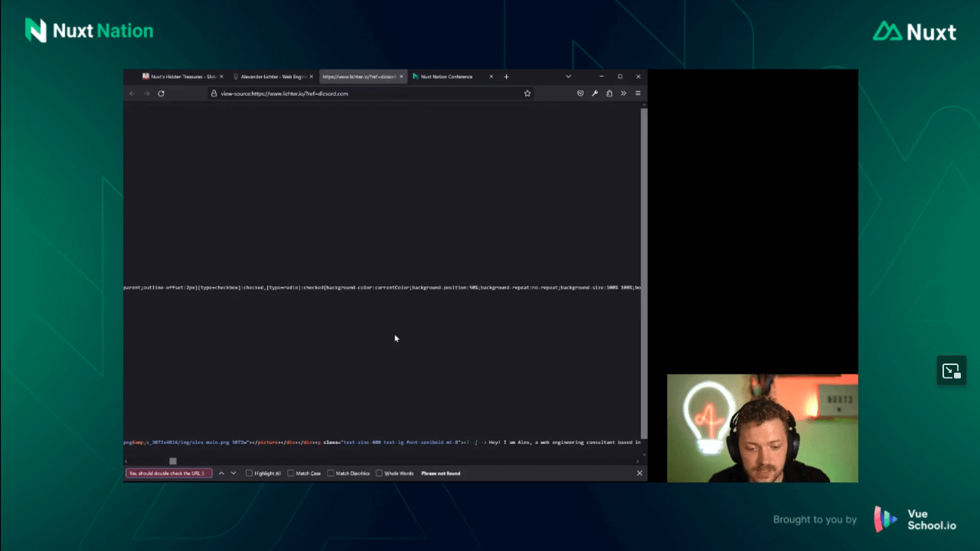Toggle the Match Case checkbox
The image size is (980, 551).
click(x=290, y=474)
